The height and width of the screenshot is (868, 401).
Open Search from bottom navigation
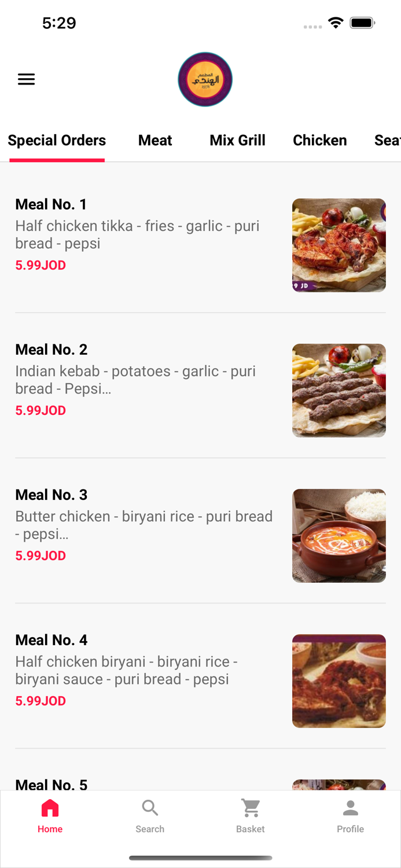pos(150,816)
